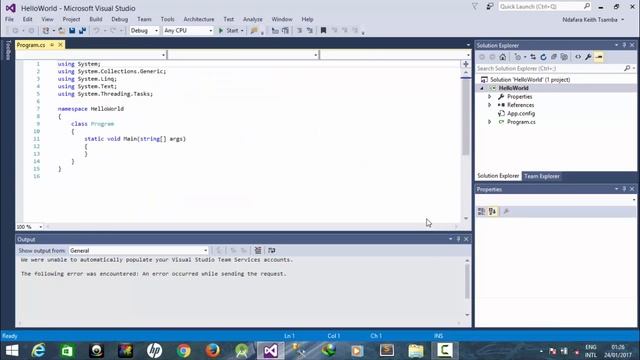Click the bookmark icon in the toolbar
Image resolution: width=640 pixels, height=360 pixels.
[323, 31]
